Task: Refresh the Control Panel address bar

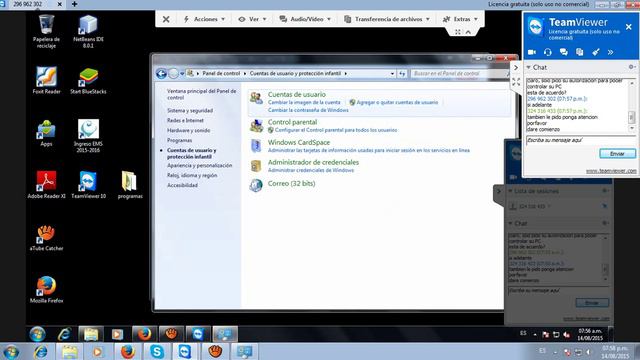Action: click(x=402, y=74)
